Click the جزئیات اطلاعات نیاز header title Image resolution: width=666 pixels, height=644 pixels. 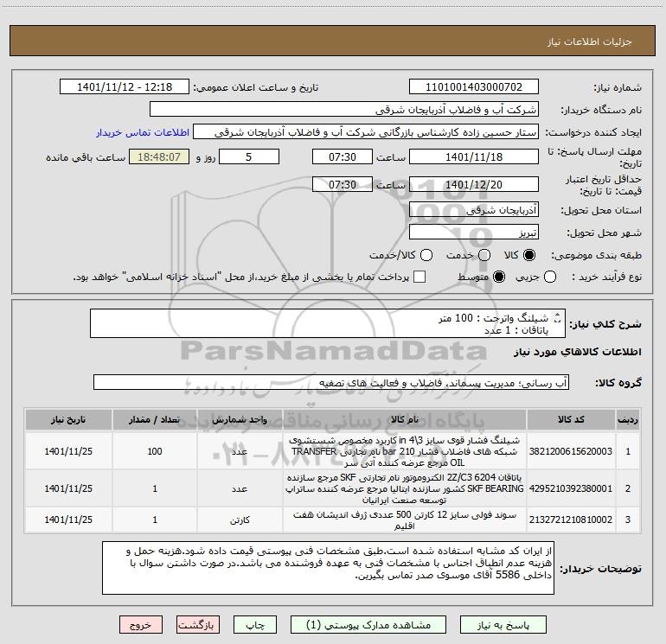tap(590, 41)
